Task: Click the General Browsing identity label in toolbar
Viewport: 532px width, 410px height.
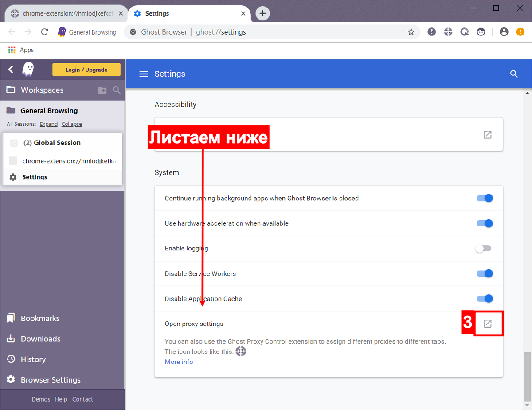Action: [x=93, y=32]
